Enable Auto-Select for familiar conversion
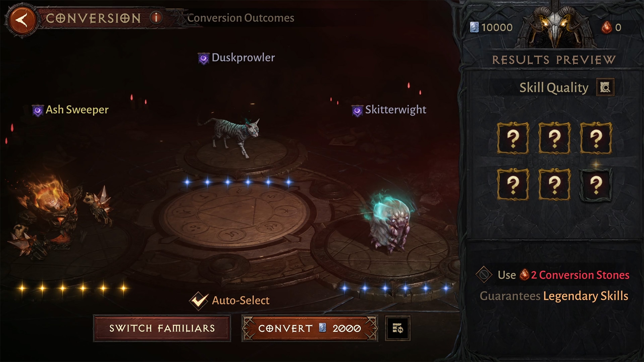Viewport: 644px width, 362px height. pos(199,300)
